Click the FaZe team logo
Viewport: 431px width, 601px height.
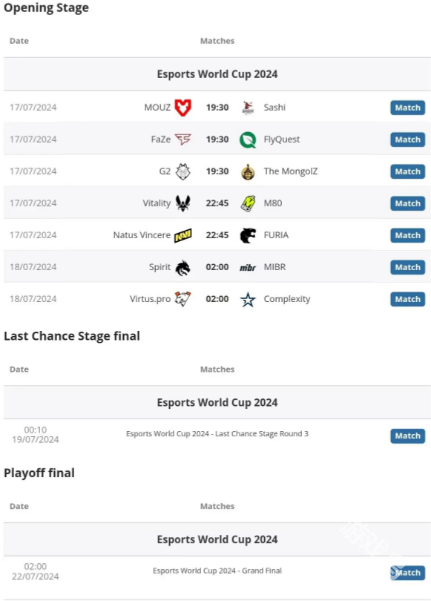183,139
